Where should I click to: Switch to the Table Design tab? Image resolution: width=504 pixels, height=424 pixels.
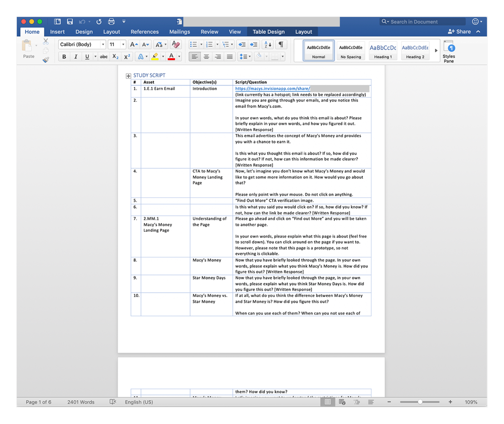[268, 32]
